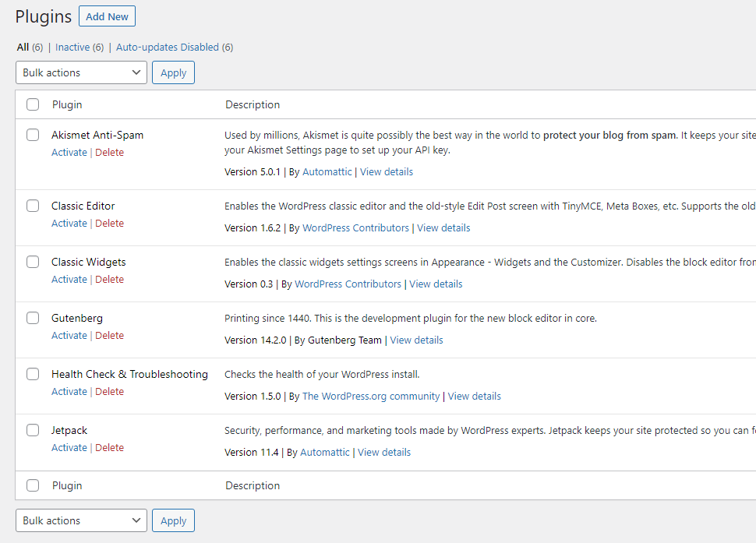Delete Akismet Anti-Spam plugin
Screen dimensions: 756x543
[109, 152]
